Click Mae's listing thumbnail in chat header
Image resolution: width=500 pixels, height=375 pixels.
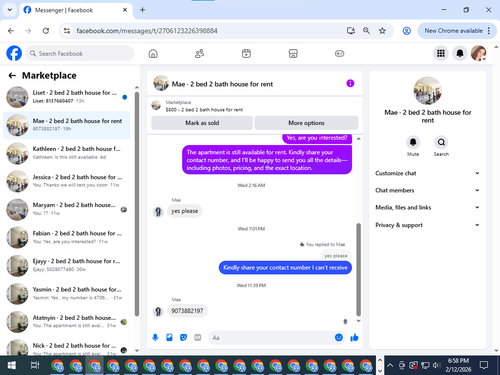pos(161,83)
